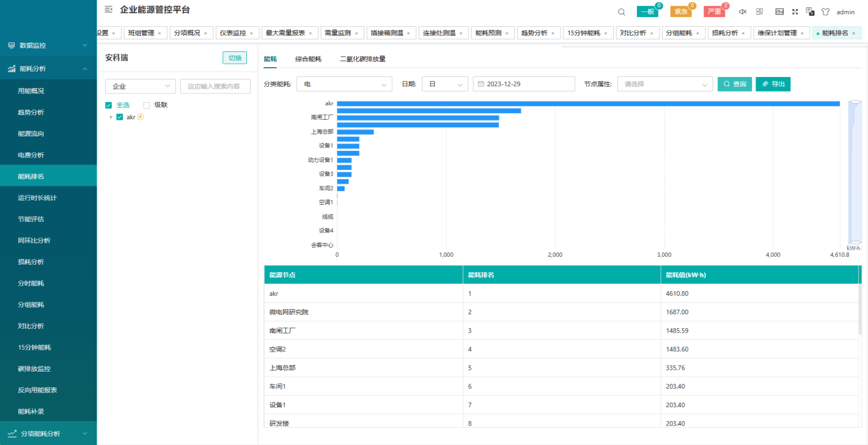Expand the 数据监控 sidebar group
The width and height of the screenshot is (868, 445).
[48, 45]
